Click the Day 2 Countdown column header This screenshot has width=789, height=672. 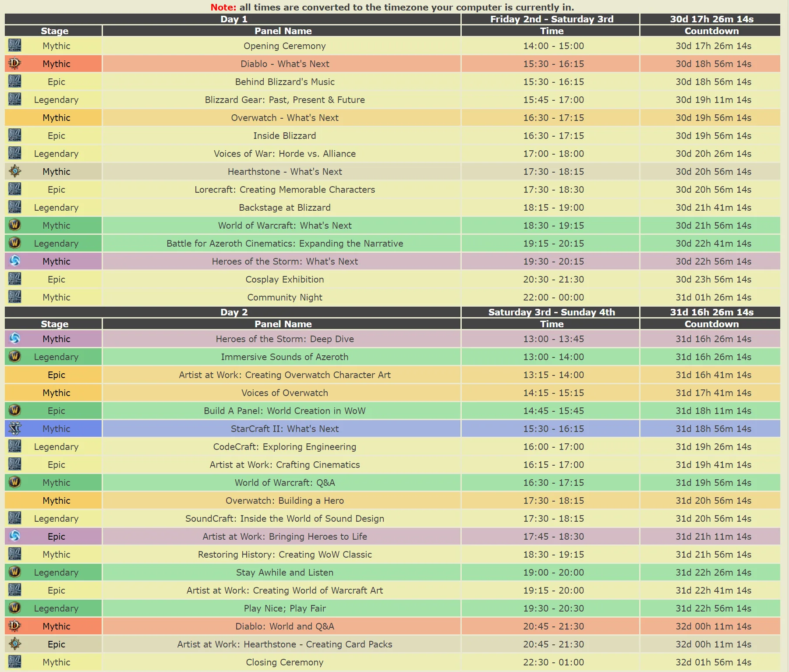coord(710,324)
